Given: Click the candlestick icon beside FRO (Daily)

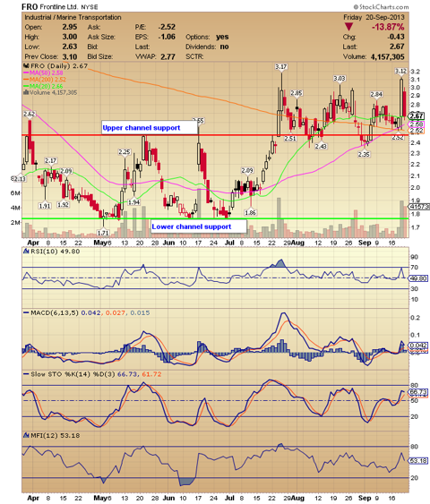Looking at the screenshot, I should click(x=26, y=66).
